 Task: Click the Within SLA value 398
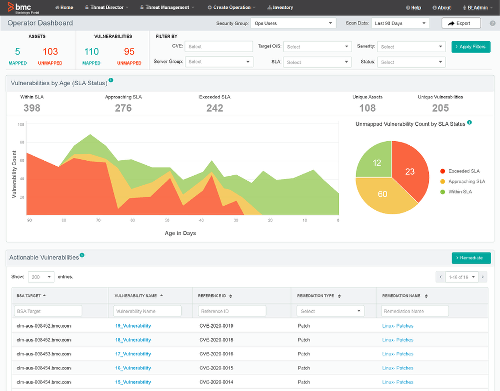(x=32, y=108)
